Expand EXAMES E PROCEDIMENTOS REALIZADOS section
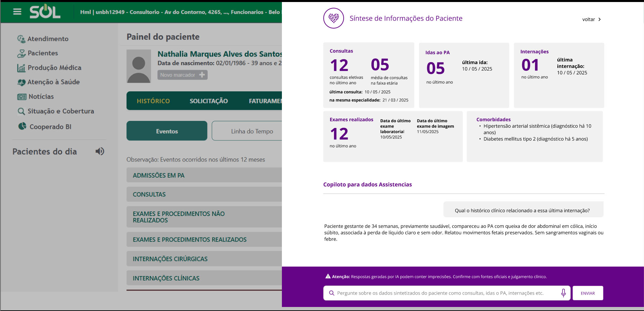Viewport: 644px width, 311px height. coord(204,239)
